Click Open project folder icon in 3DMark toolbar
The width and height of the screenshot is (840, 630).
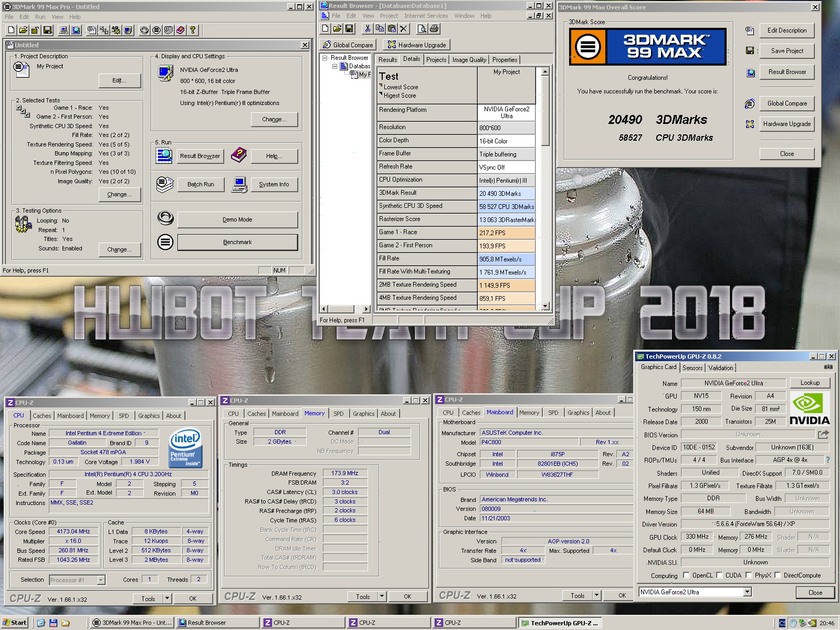(23, 30)
